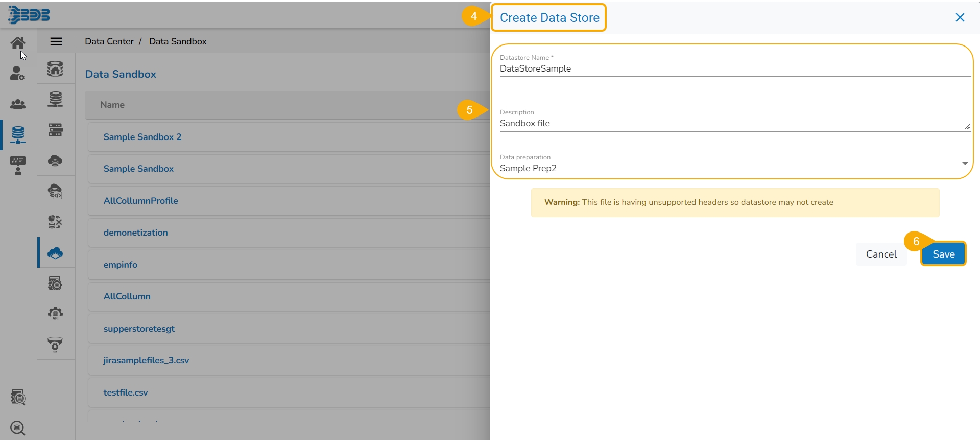The image size is (980, 440).
Task: Click Data Center in the breadcrumb
Action: tap(109, 41)
